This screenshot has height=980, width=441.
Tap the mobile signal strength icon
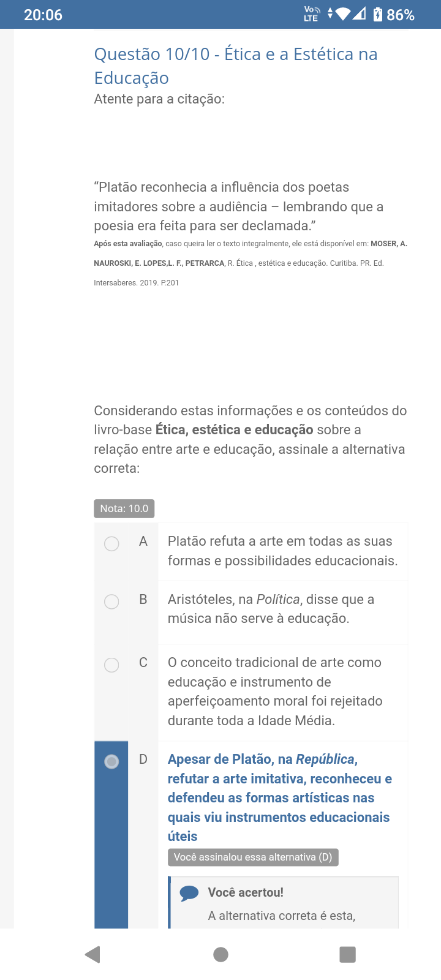click(x=360, y=13)
